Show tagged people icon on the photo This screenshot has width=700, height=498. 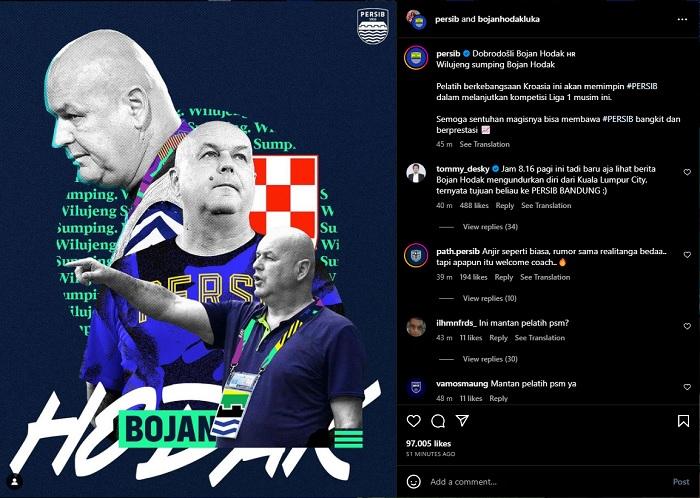tap(15, 481)
